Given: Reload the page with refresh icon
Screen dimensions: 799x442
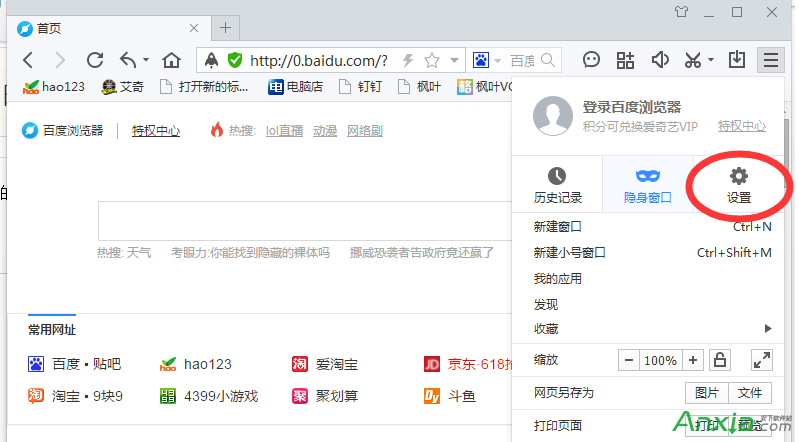Looking at the screenshot, I should pos(95,60).
